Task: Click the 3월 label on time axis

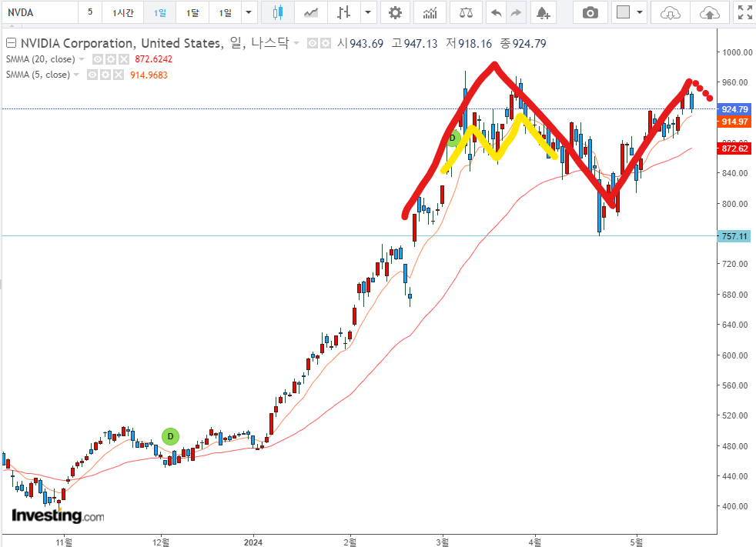Action: (443, 542)
